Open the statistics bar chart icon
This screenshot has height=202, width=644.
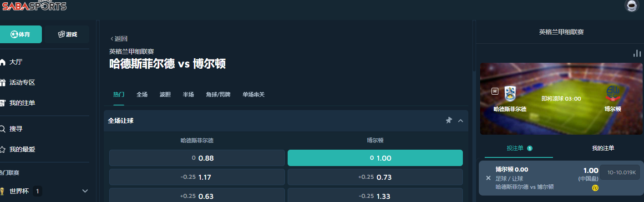(637, 53)
